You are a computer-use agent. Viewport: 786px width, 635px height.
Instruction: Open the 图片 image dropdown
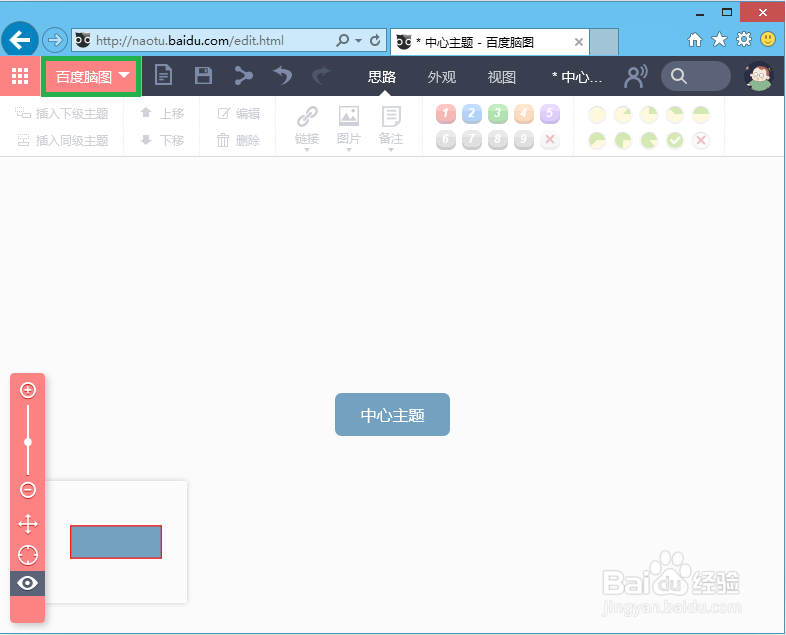349,128
